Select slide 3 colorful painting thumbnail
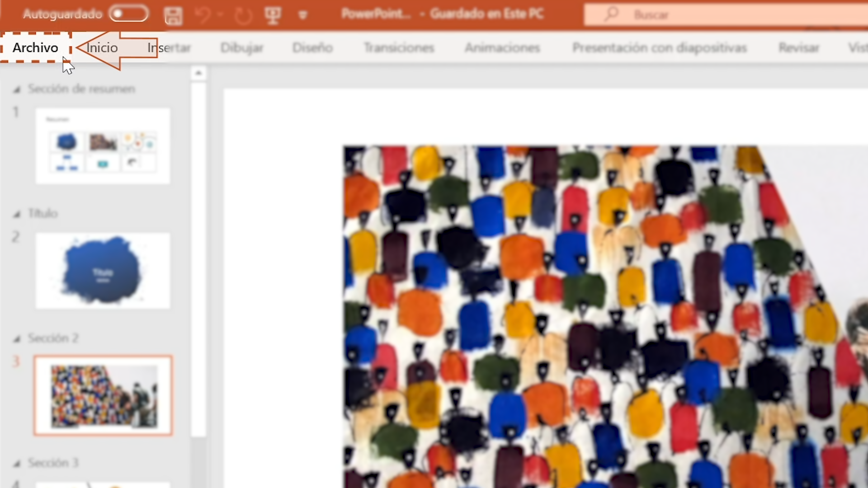This screenshot has width=868, height=488. pyautogui.click(x=103, y=396)
